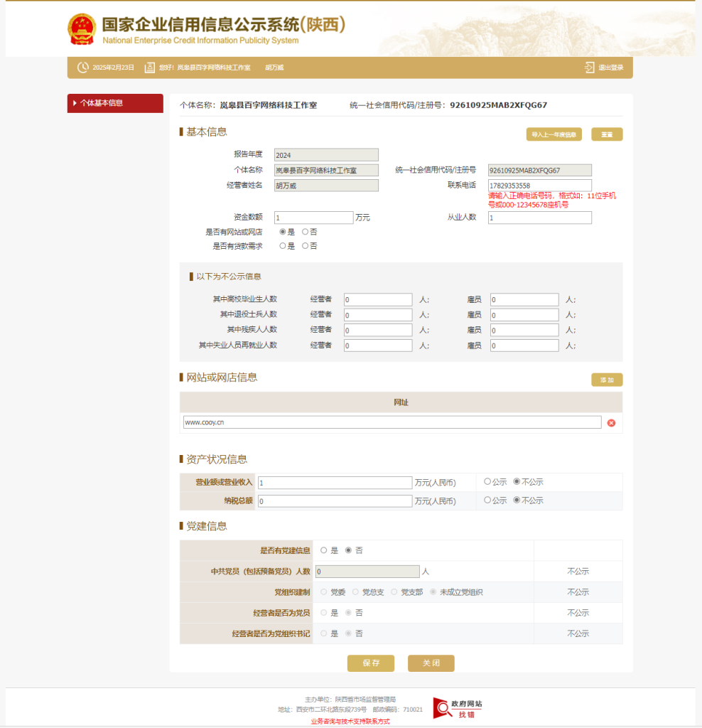Open the 个体基本信息 sidebar tab
This screenshot has height=728, width=702.
pos(114,103)
